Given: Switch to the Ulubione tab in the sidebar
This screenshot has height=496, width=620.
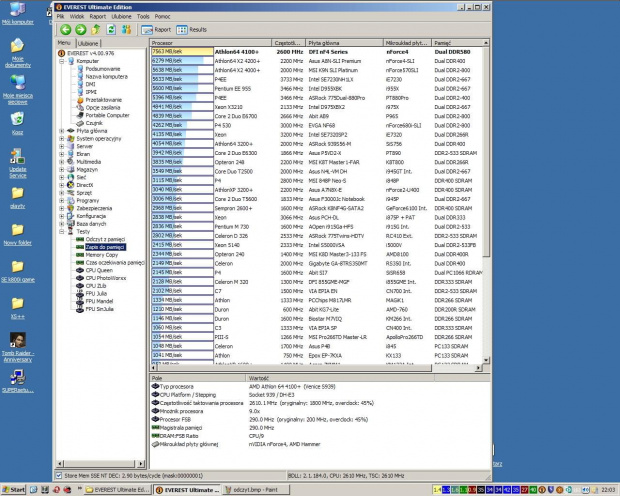Looking at the screenshot, I should point(88,44).
